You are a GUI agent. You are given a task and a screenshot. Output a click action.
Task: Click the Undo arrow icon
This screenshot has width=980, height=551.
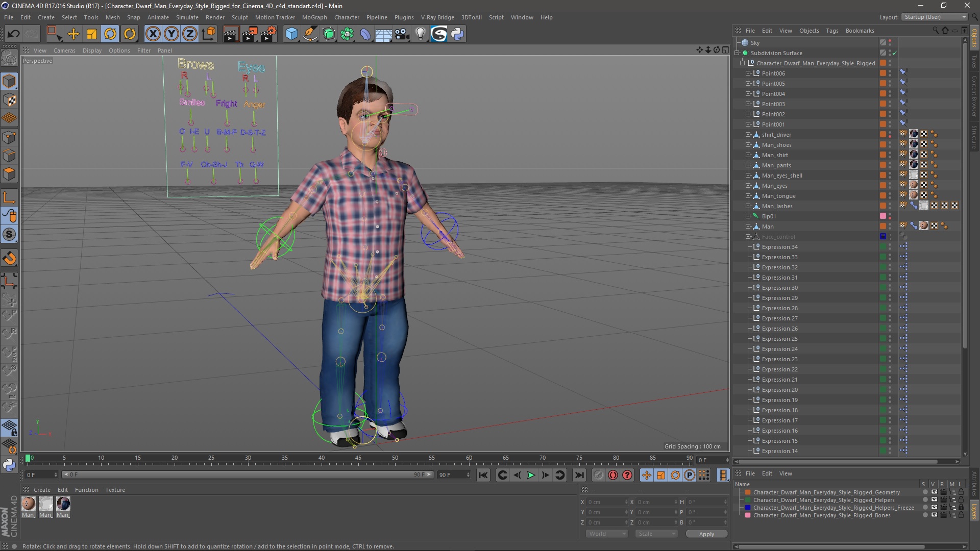[x=13, y=34]
